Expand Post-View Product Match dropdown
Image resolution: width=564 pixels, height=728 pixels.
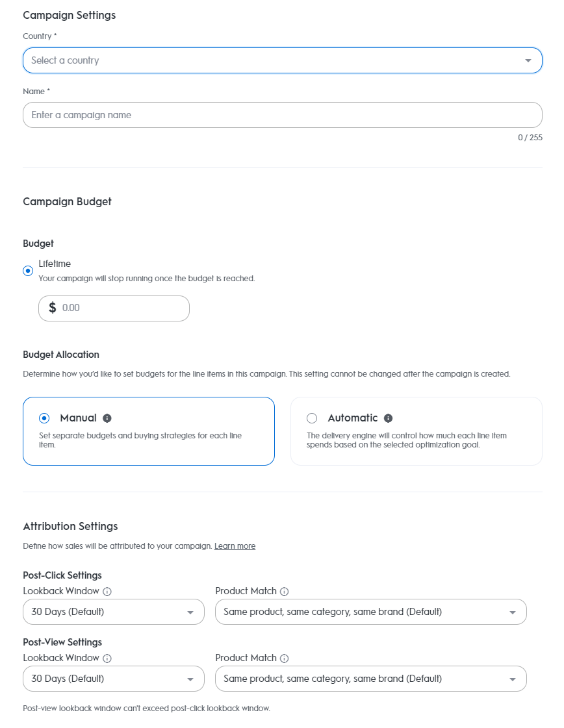pyautogui.click(x=370, y=679)
